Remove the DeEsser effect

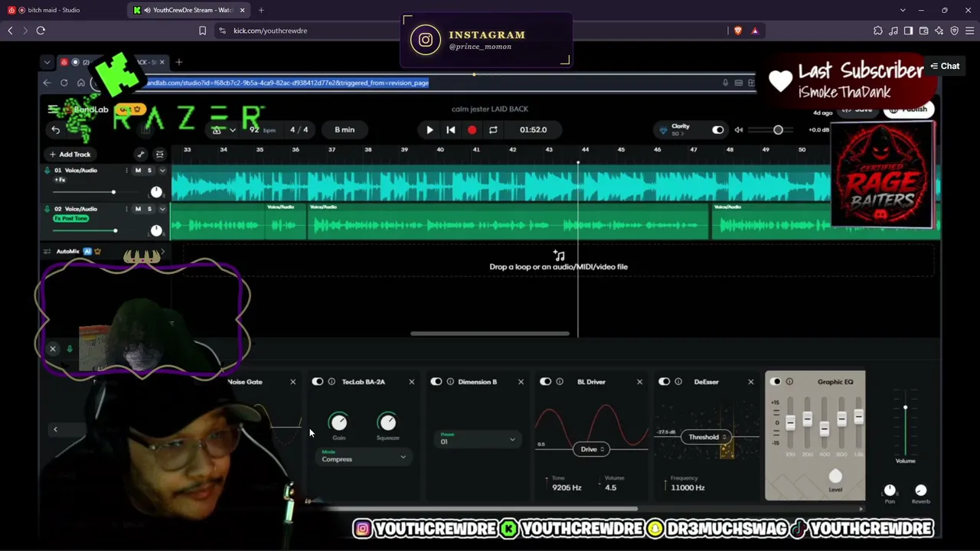coord(750,382)
